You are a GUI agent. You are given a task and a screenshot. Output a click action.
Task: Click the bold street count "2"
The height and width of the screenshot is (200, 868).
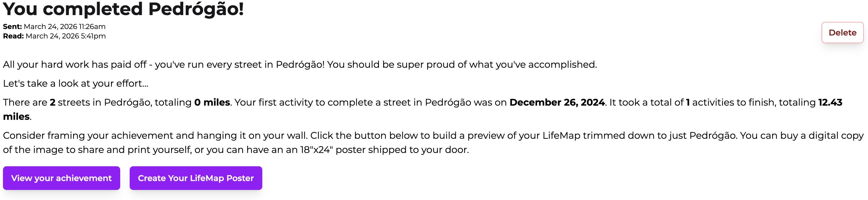(x=53, y=102)
